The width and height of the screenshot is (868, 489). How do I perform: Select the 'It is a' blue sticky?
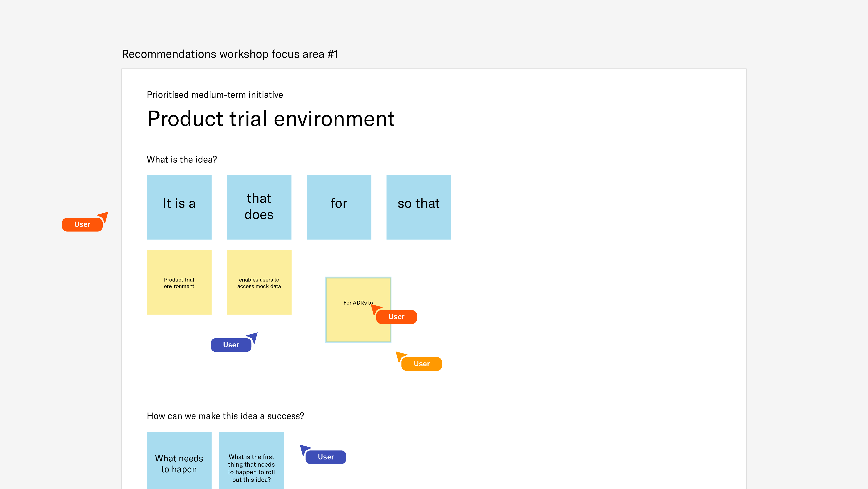[x=179, y=207]
